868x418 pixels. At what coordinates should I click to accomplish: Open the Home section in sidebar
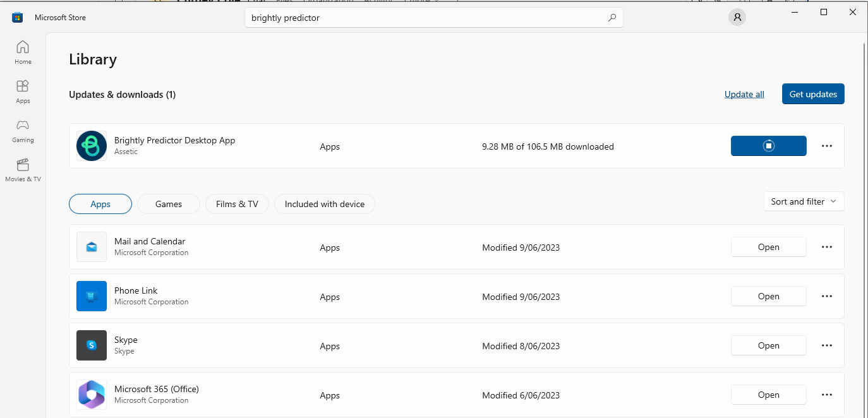23,52
